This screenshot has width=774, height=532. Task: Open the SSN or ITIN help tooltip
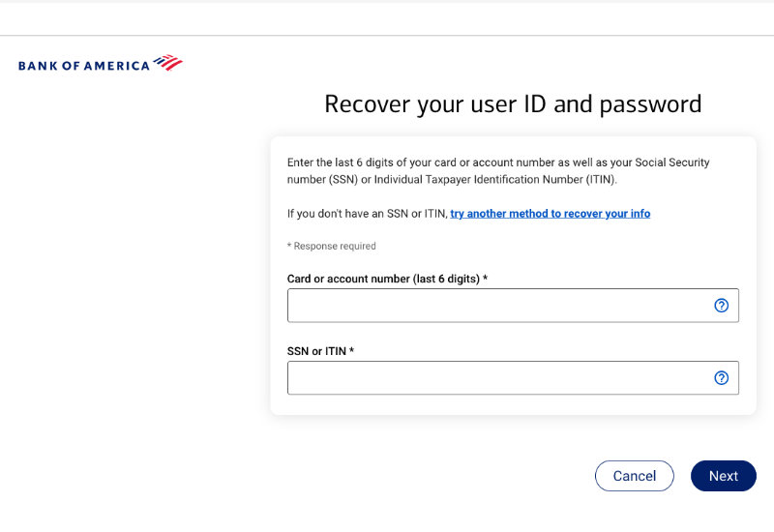(721, 378)
